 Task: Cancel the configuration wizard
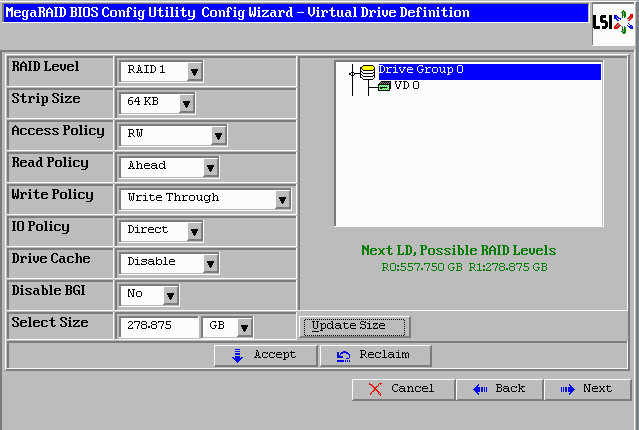(x=403, y=389)
